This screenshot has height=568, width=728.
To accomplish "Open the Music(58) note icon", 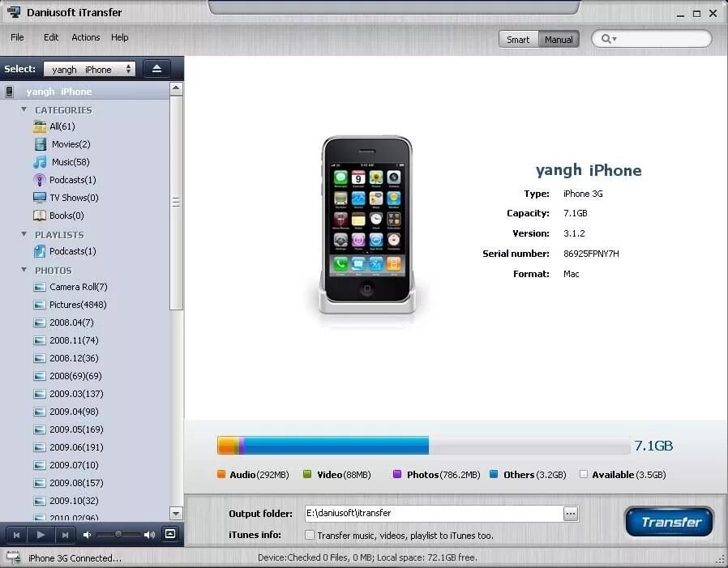I will [x=40, y=162].
